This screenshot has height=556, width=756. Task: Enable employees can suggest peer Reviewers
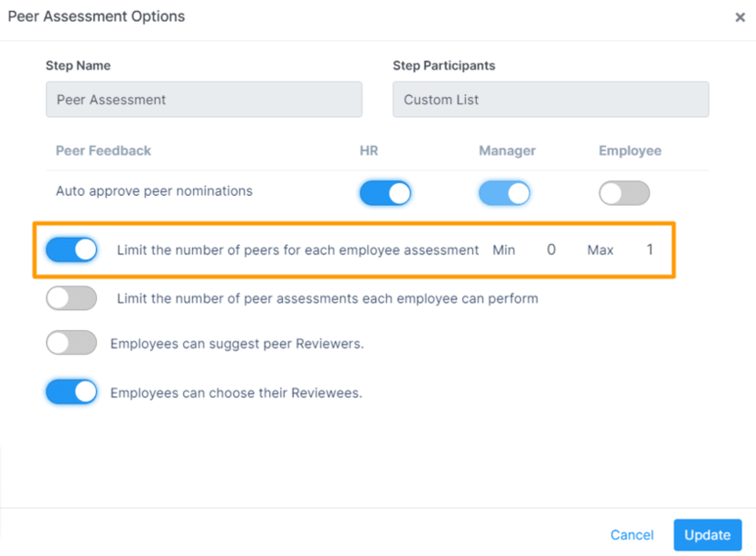pos(72,343)
